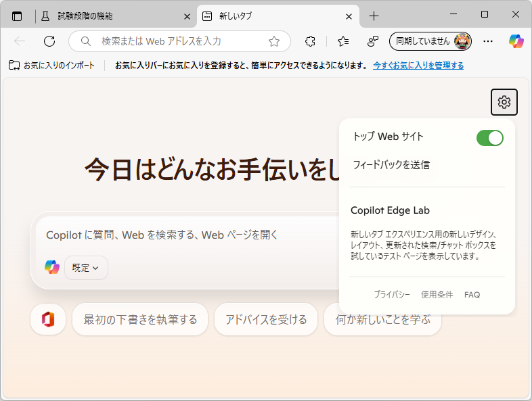This screenshot has height=401, width=532.
Task: Open the tab actions menu icon
Action: tap(17, 16)
